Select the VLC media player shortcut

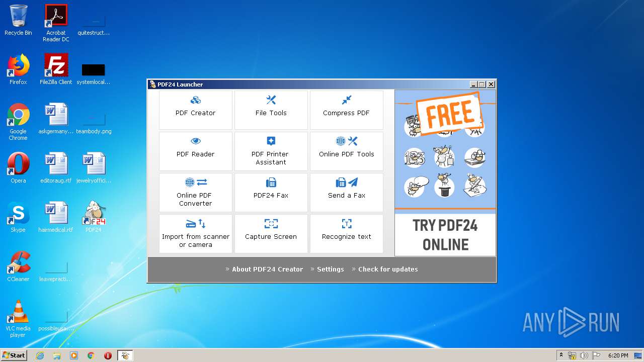point(18,319)
